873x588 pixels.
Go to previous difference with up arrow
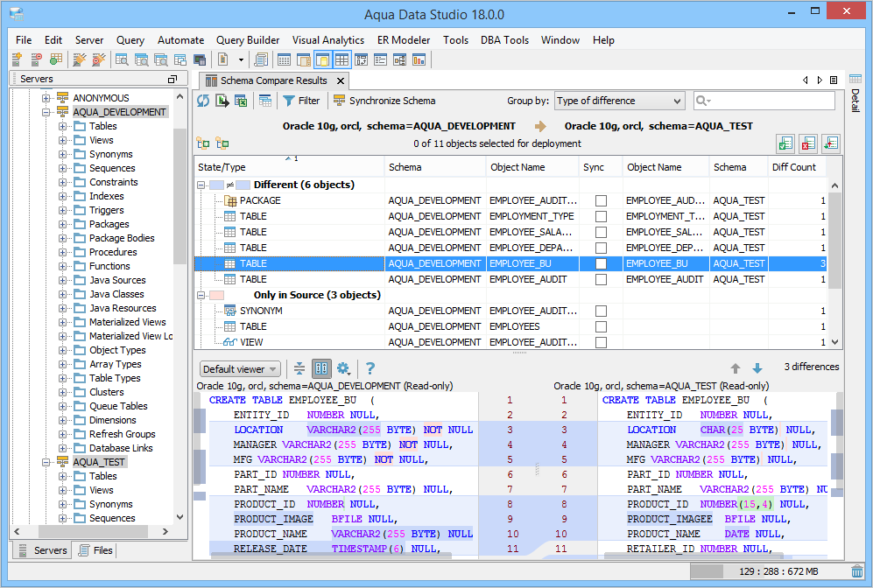736,368
